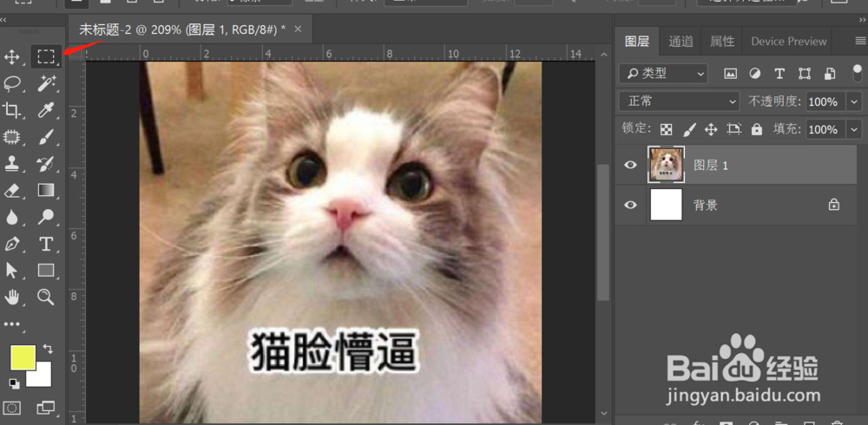Select the Horizontal Type tool

46,244
